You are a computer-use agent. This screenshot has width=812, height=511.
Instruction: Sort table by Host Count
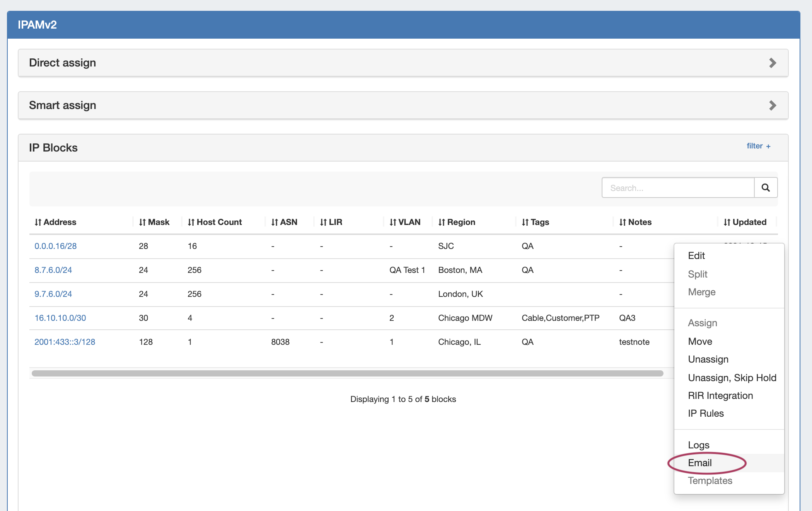pos(215,222)
